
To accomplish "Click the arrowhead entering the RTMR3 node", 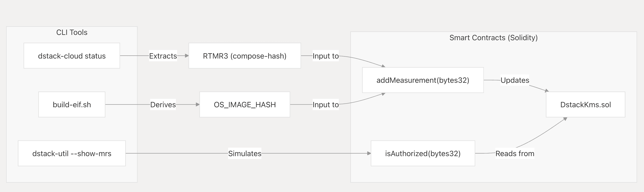I will 187,56.
